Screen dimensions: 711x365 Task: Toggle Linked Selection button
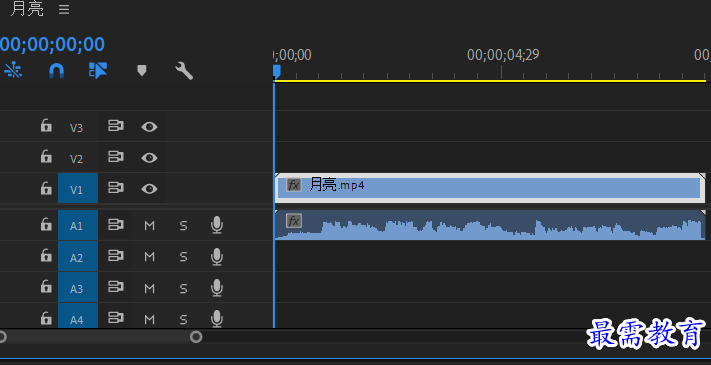click(98, 71)
